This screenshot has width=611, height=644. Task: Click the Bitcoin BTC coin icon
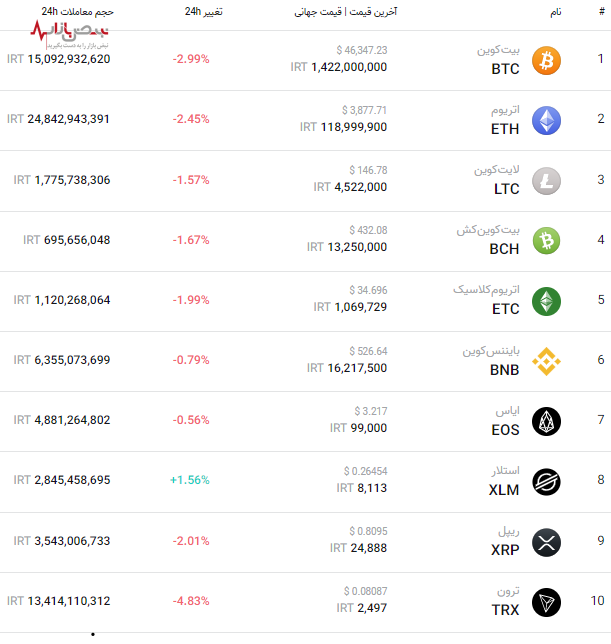pyautogui.click(x=546, y=60)
